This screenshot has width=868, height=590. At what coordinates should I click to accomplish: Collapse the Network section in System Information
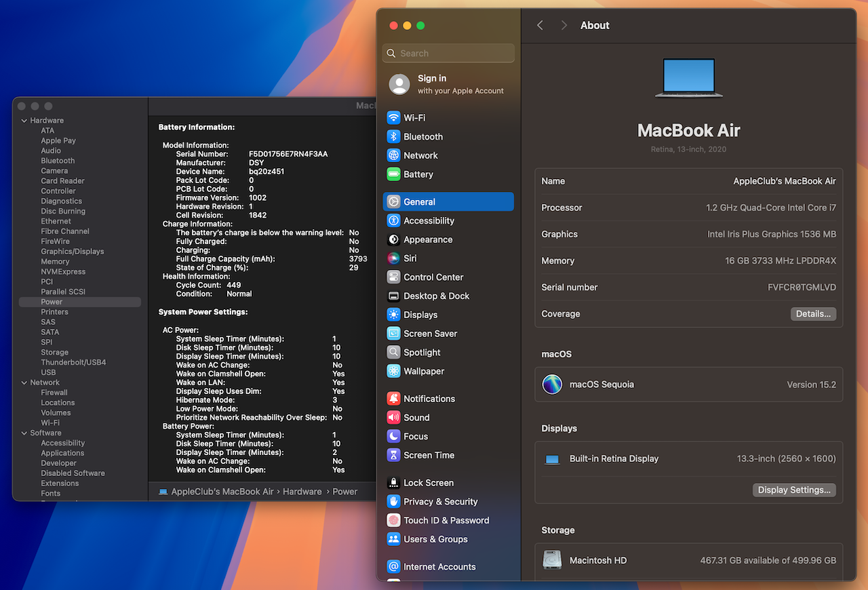click(24, 382)
